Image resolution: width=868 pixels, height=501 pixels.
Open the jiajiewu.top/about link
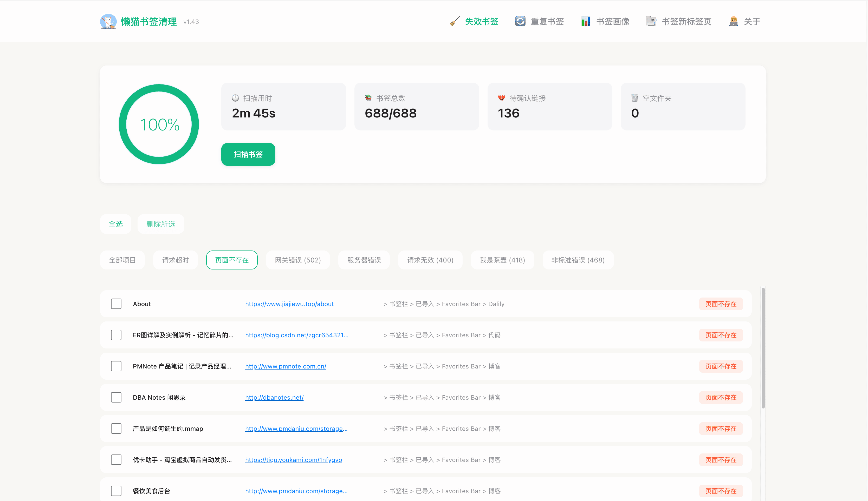pos(289,304)
